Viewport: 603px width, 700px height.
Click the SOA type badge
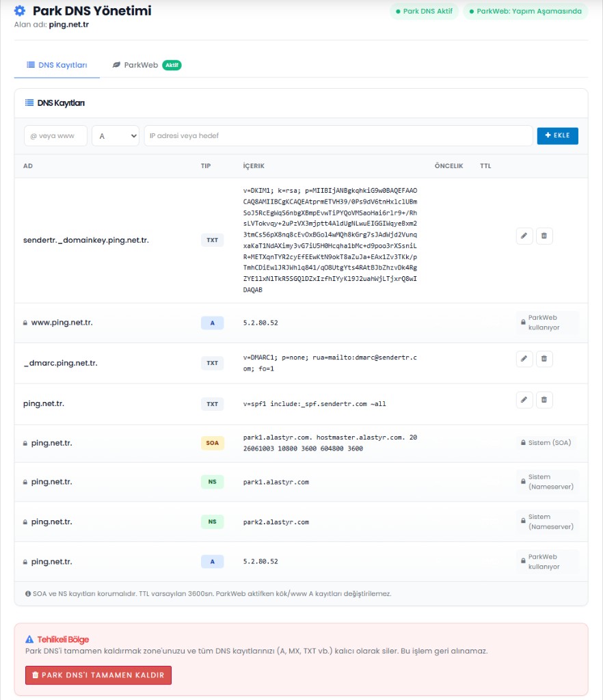[213, 443]
